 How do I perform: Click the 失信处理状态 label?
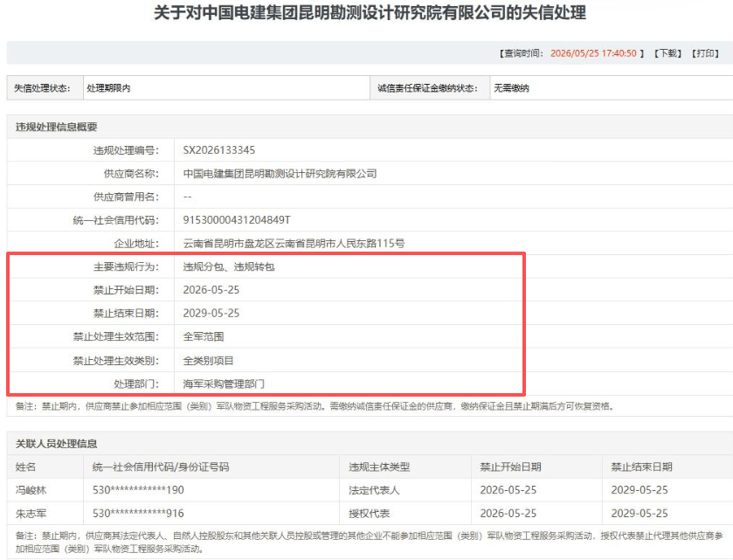(42, 88)
